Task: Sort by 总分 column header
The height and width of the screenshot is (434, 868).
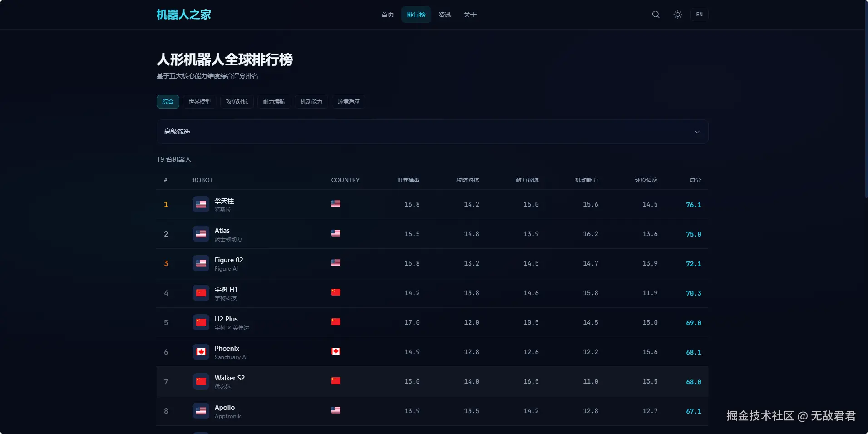Action: [x=695, y=180]
